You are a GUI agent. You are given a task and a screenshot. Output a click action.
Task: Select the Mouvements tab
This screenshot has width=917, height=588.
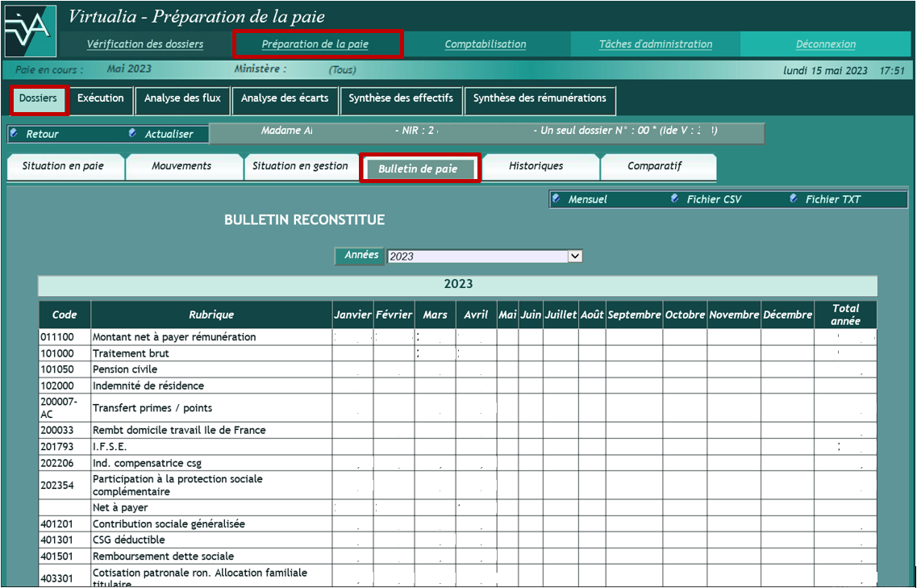click(x=181, y=166)
